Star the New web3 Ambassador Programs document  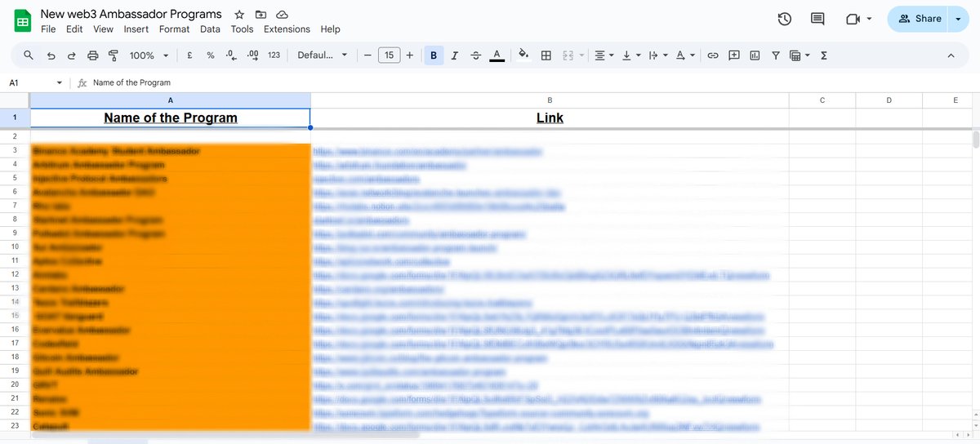click(x=239, y=15)
